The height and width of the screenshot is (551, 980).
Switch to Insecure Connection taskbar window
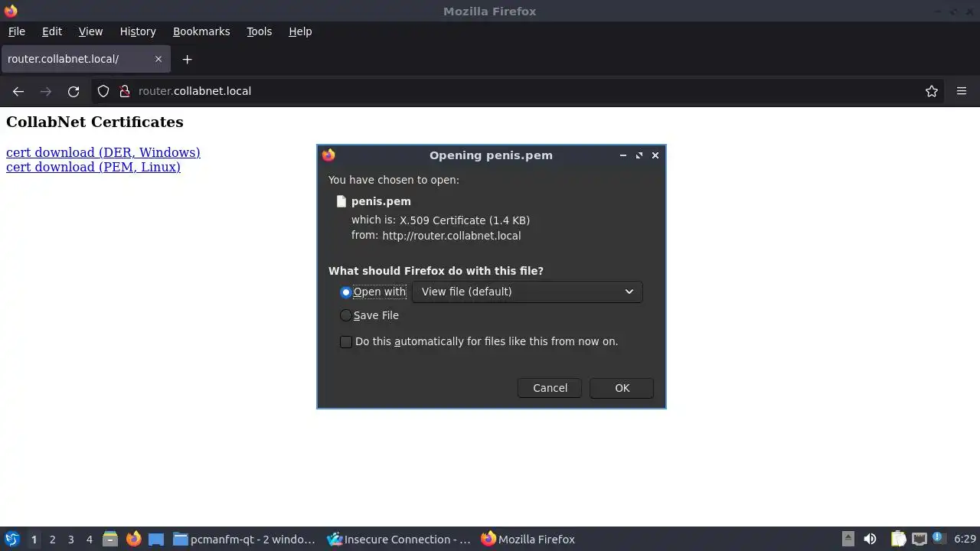(x=399, y=540)
